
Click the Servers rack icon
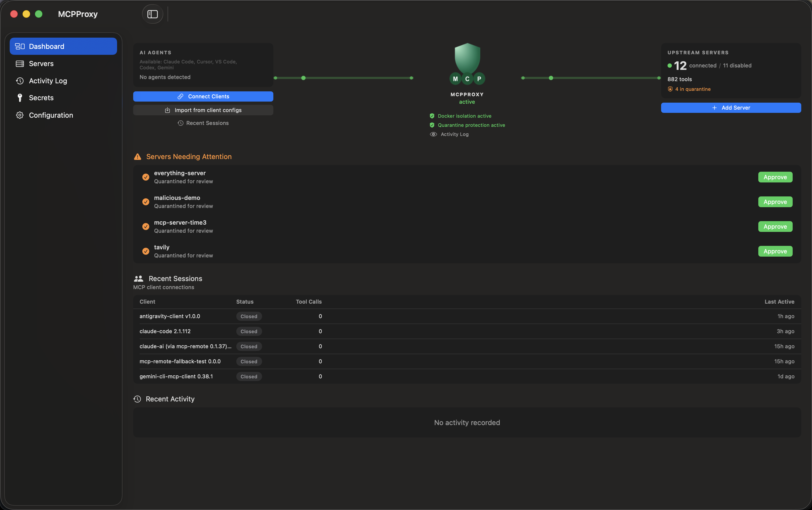point(20,64)
